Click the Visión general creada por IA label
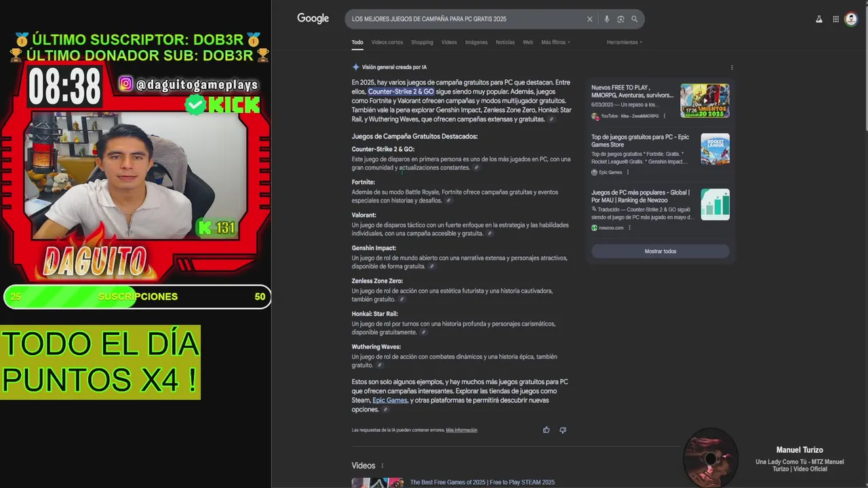 pos(394,67)
